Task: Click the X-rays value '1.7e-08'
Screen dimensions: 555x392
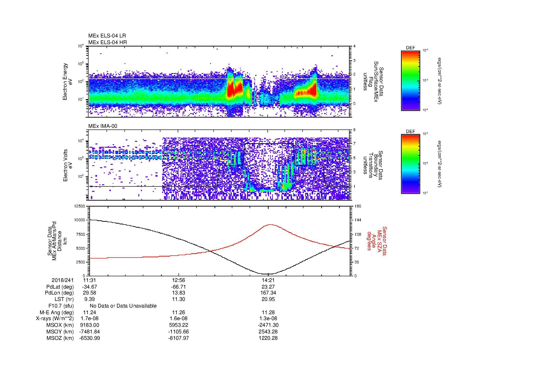Action: (x=89, y=318)
